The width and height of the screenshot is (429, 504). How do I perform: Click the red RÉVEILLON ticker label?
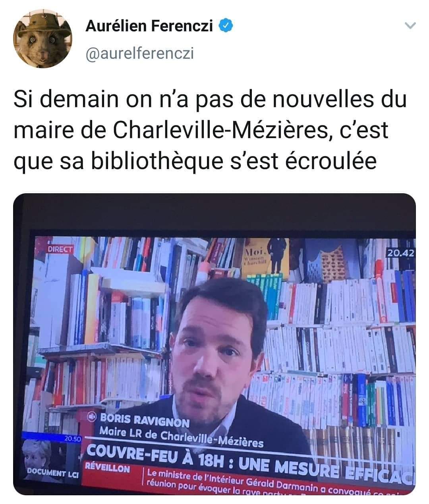click(107, 468)
